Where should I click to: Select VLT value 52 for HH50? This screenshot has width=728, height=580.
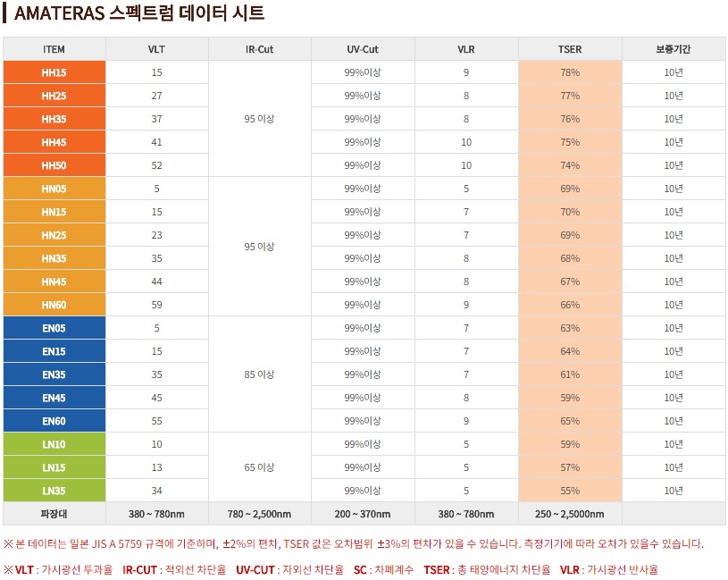pyautogui.click(x=157, y=165)
